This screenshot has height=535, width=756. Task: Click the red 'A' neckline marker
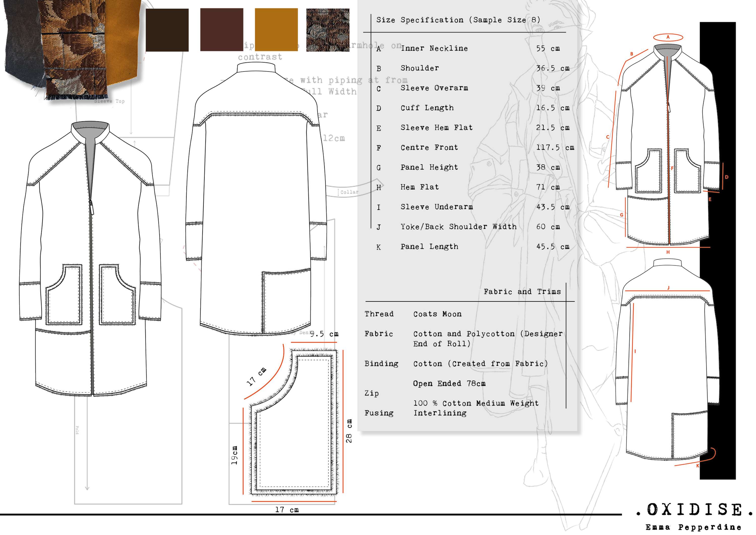click(668, 37)
